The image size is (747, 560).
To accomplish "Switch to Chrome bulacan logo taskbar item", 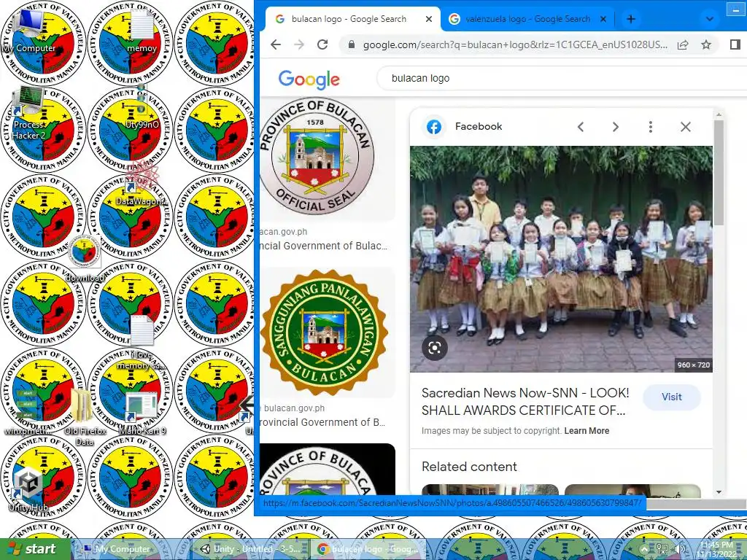I will pos(368,549).
